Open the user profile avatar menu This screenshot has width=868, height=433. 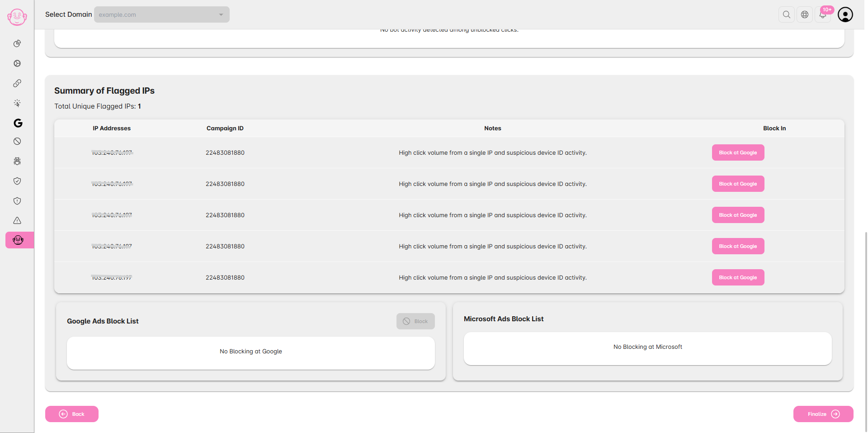(845, 14)
